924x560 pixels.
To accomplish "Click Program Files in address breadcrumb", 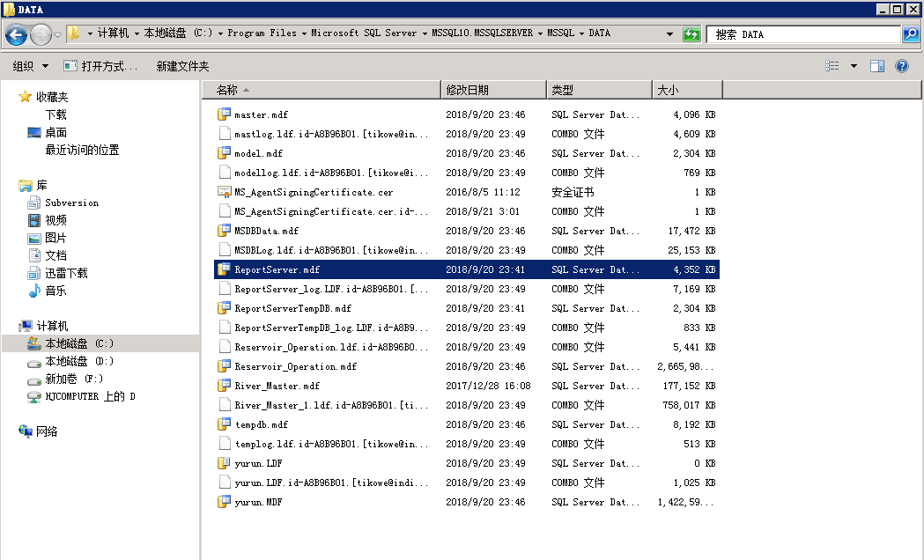I will (262, 33).
